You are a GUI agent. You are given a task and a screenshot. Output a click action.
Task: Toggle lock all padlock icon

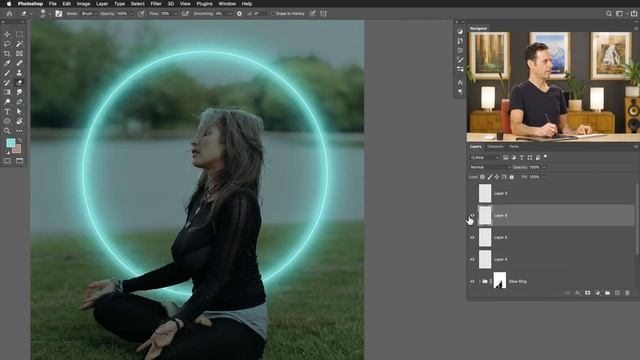(511, 177)
